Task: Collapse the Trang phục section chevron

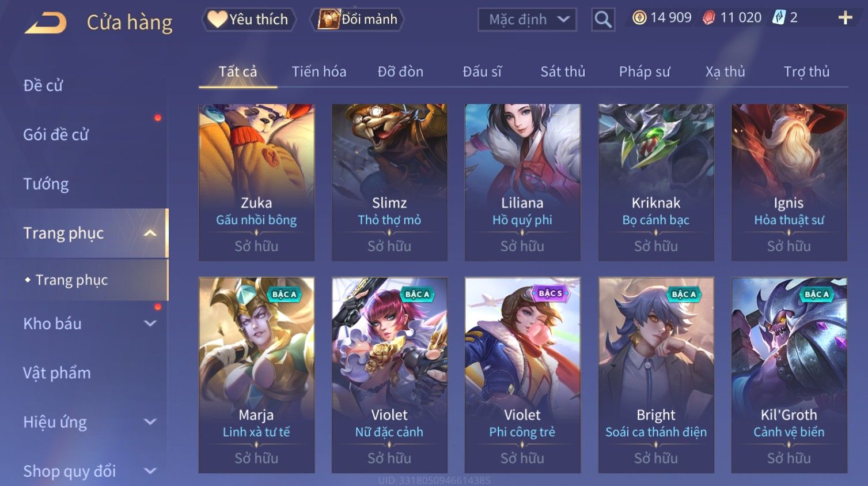Action: (150, 233)
